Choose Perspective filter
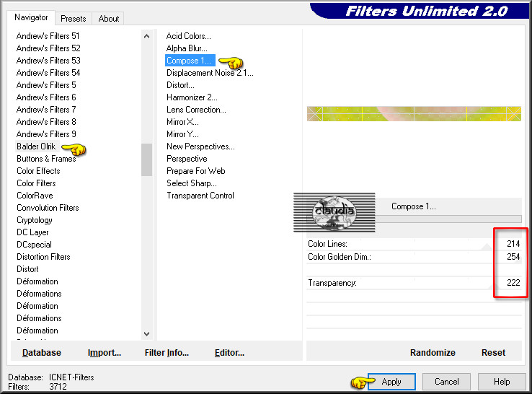 [x=187, y=159]
